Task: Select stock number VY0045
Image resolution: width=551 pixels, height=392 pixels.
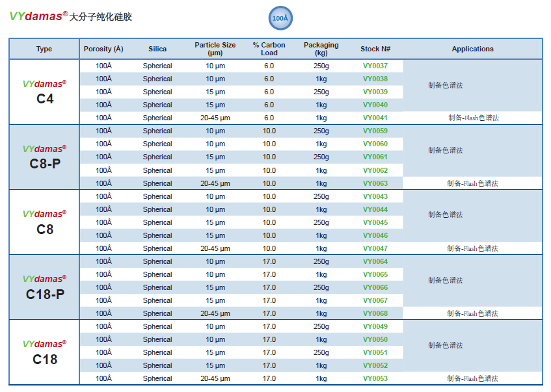Action: [375, 222]
